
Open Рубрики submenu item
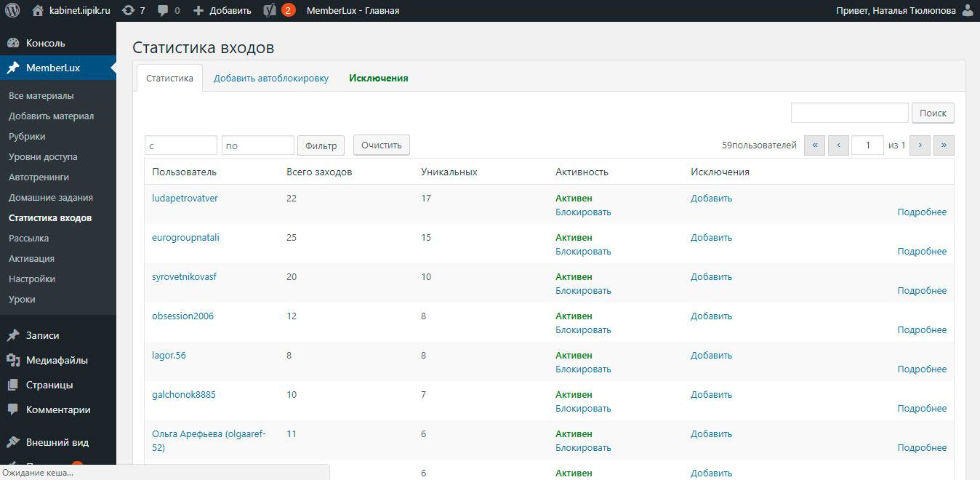tap(27, 136)
